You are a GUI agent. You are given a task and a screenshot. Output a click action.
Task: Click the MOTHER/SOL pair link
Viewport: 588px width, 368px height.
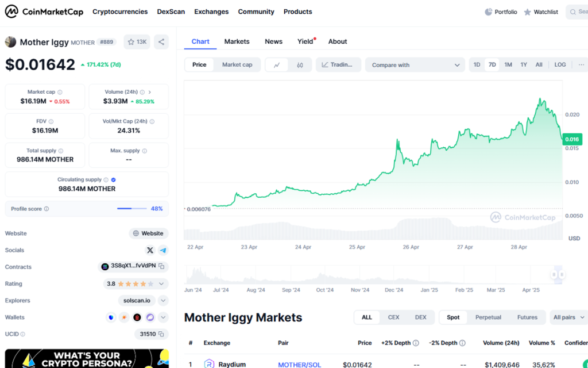[x=299, y=365]
